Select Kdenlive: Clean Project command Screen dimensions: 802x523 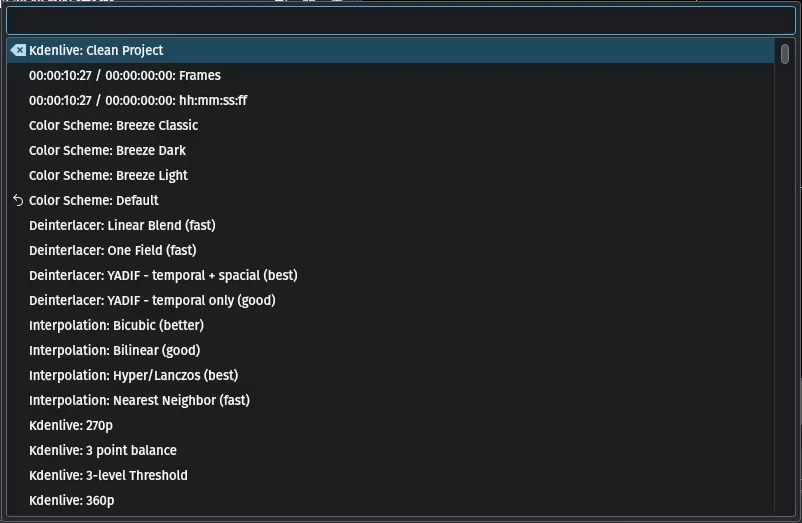(x=390, y=50)
